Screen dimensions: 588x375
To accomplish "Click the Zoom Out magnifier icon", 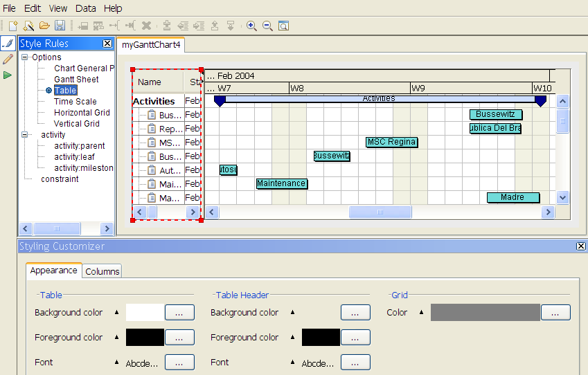I will pos(267,26).
